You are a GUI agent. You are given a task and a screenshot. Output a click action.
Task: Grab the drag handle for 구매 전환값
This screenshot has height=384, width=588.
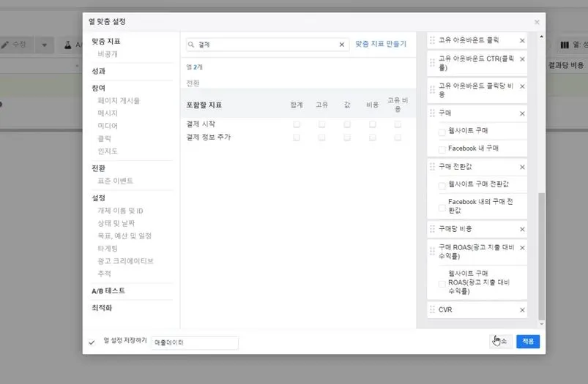click(432, 166)
